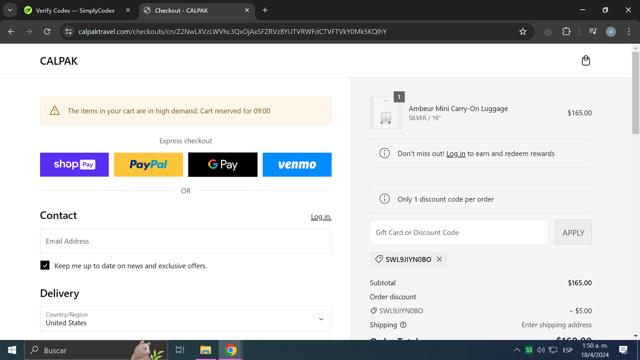Open the Windows Start menu
The height and width of the screenshot is (360, 640).
(x=12, y=350)
